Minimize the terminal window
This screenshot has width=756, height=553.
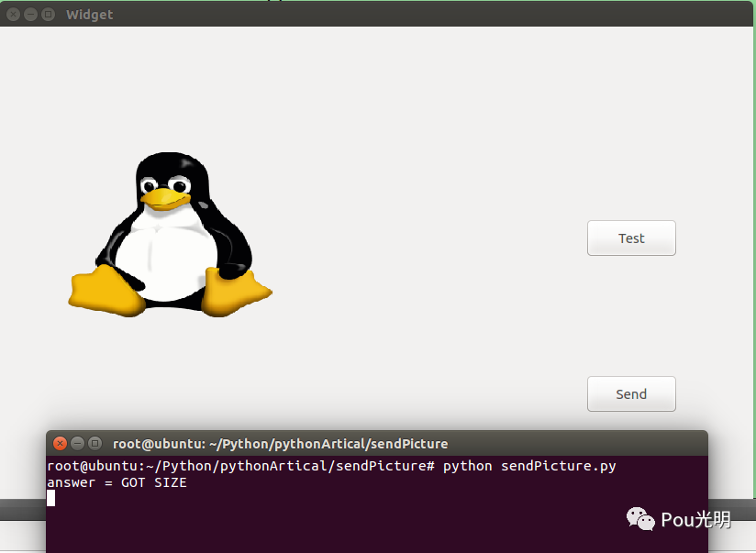[78, 443]
